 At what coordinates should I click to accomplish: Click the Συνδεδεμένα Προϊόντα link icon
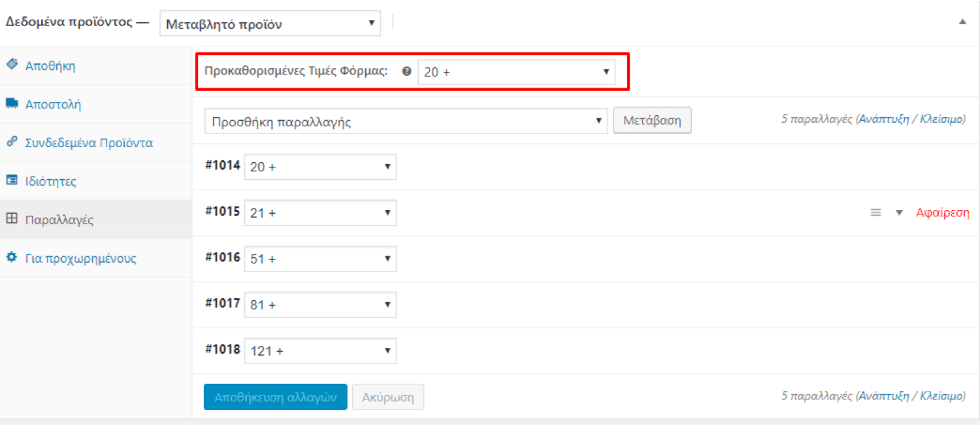pyautogui.click(x=11, y=142)
